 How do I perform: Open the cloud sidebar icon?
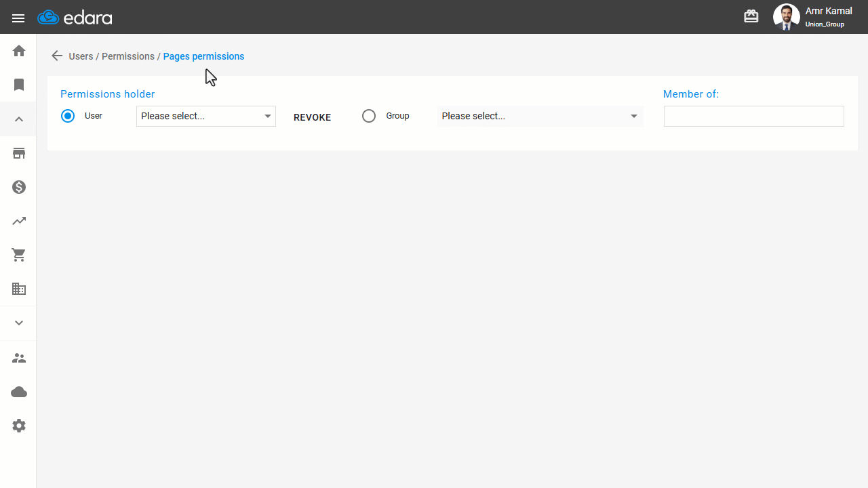[x=19, y=392]
